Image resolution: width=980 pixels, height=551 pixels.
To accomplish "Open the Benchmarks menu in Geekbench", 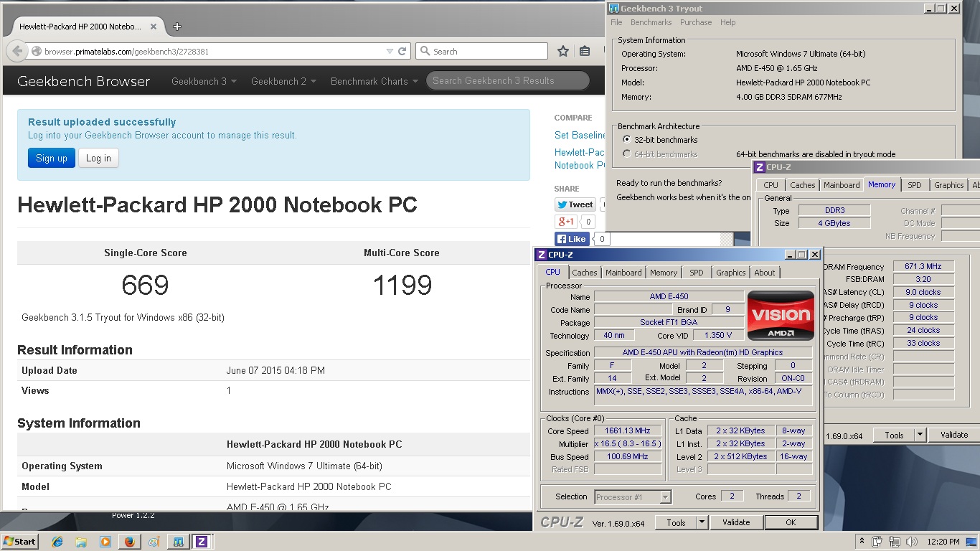I will click(x=651, y=22).
